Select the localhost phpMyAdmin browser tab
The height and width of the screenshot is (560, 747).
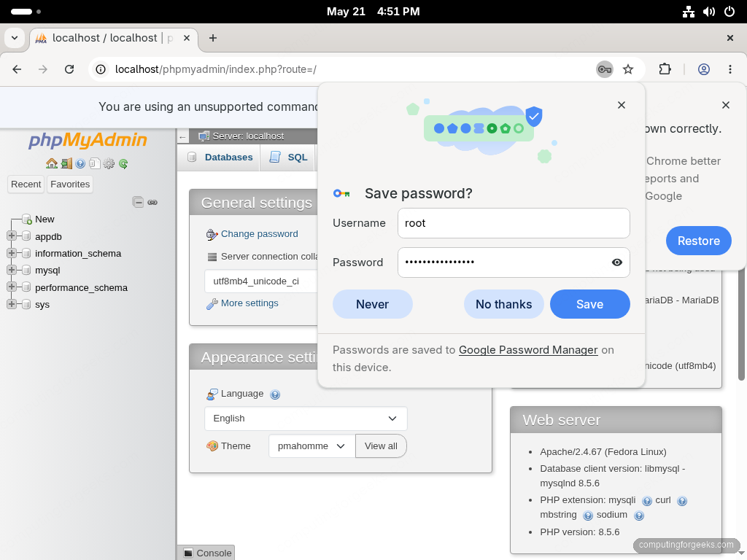(114, 38)
